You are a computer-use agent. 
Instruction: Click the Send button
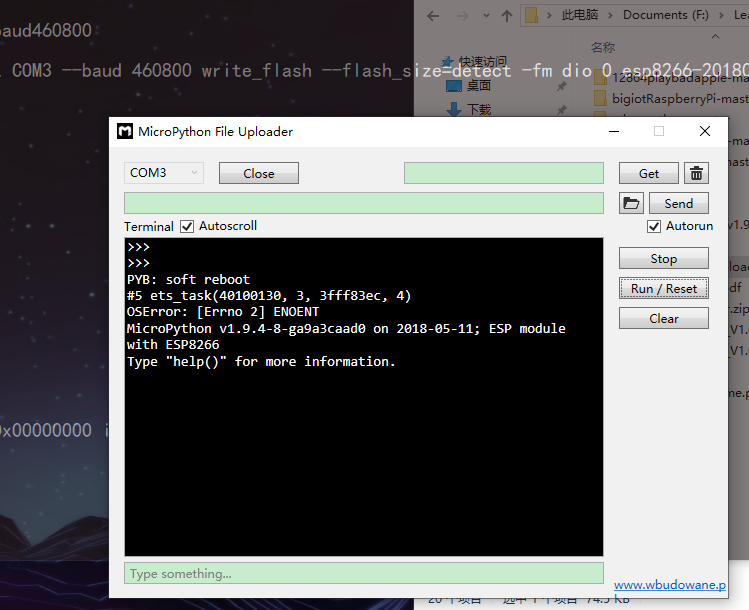click(678, 203)
